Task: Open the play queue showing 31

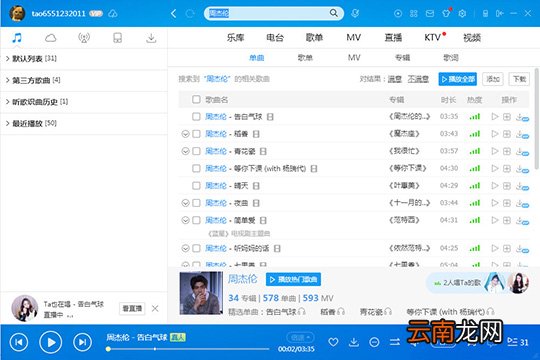Action: (518, 342)
